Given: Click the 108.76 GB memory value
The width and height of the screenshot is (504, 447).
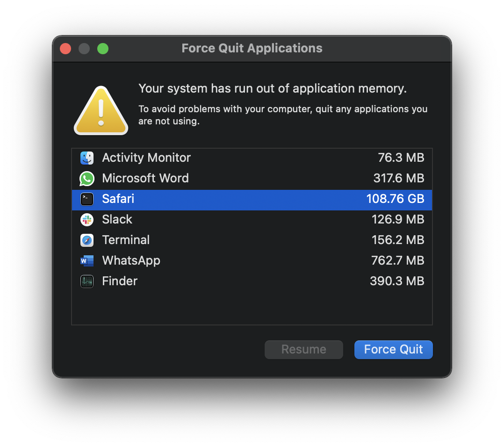Looking at the screenshot, I should pos(395,199).
